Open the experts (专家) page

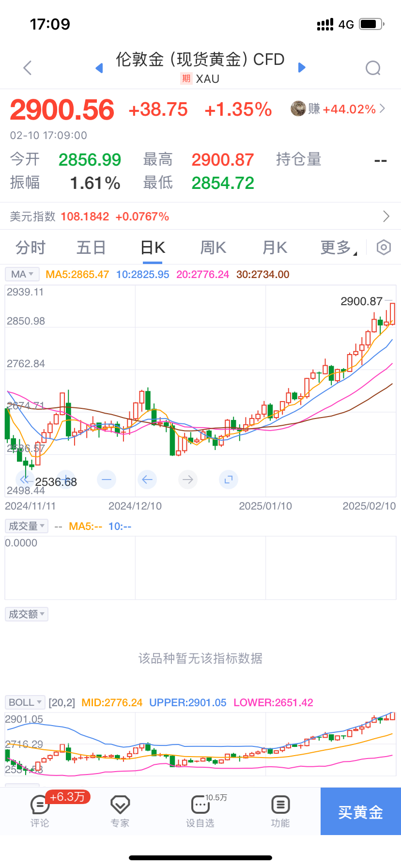point(120,811)
